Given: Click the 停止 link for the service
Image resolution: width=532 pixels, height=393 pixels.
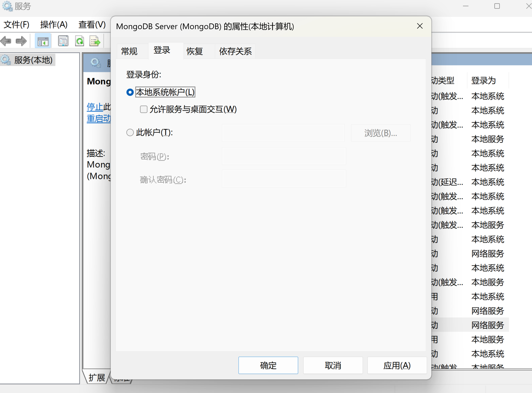Looking at the screenshot, I should click(x=95, y=107).
